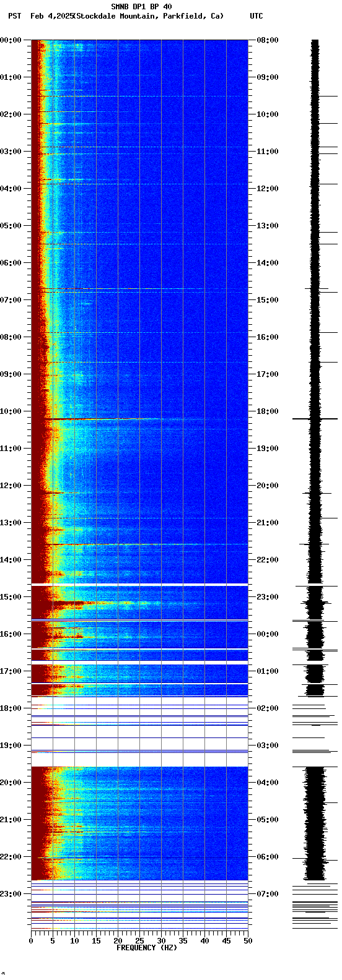The height and width of the screenshot is (980, 342).
Task: Click the 01:00 PST time label
Action: (x=11, y=77)
